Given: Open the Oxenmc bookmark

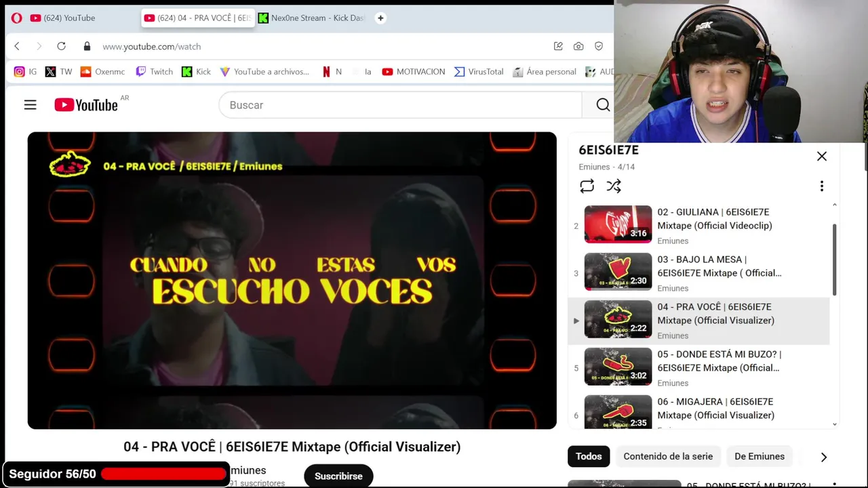Looking at the screenshot, I should 102,71.
